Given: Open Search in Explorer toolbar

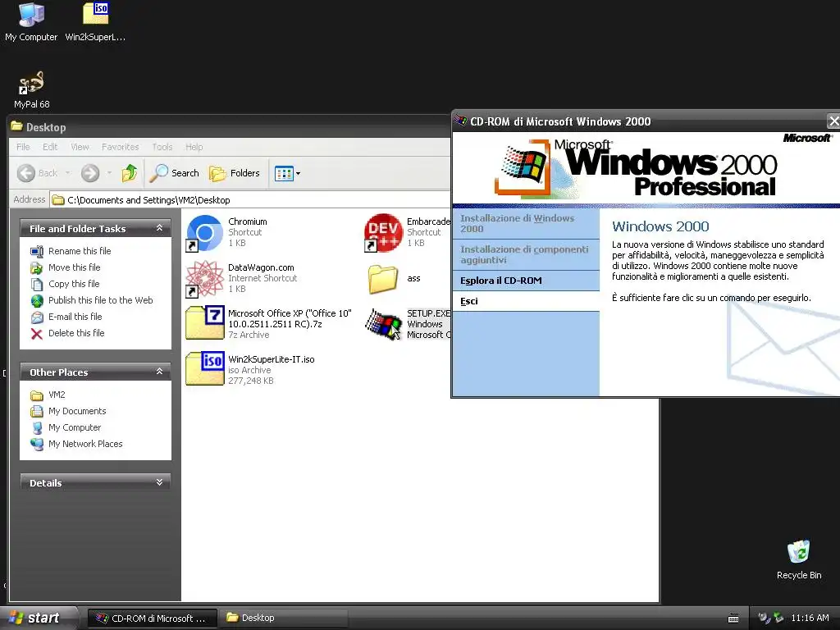Looking at the screenshot, I should pos(174,173).
